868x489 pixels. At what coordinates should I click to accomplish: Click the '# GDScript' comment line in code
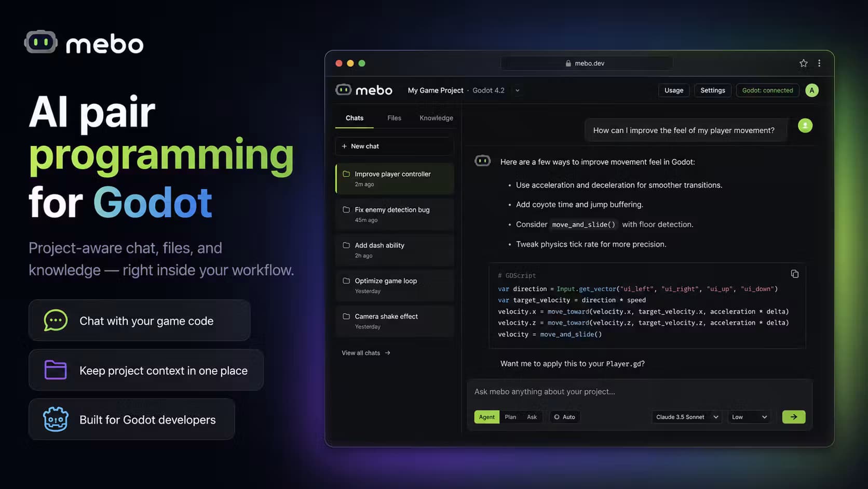point(517,275)
